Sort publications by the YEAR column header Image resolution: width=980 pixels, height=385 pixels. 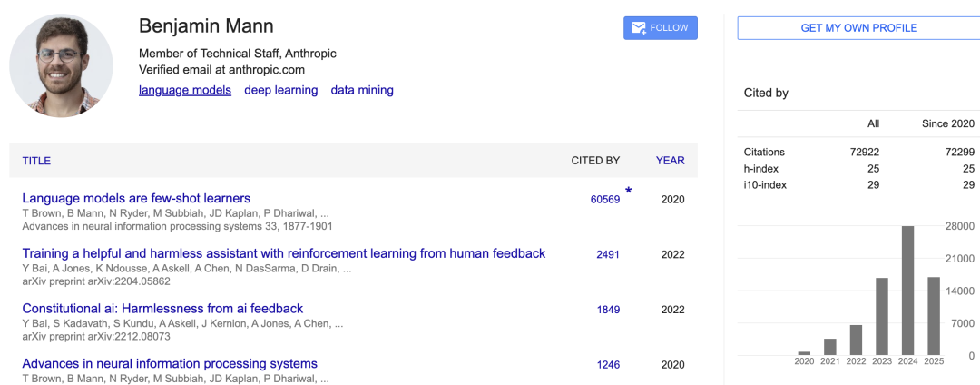tap(670, 161)
